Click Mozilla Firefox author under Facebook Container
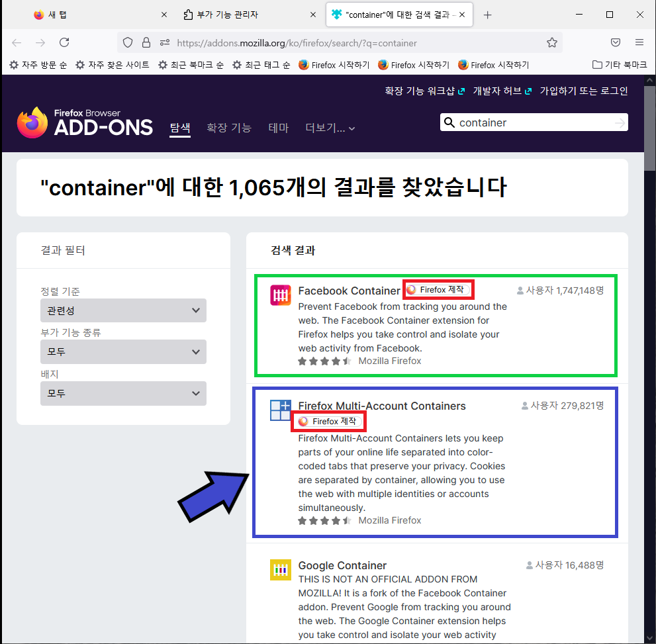656x644 pixels. click(389, 361)
